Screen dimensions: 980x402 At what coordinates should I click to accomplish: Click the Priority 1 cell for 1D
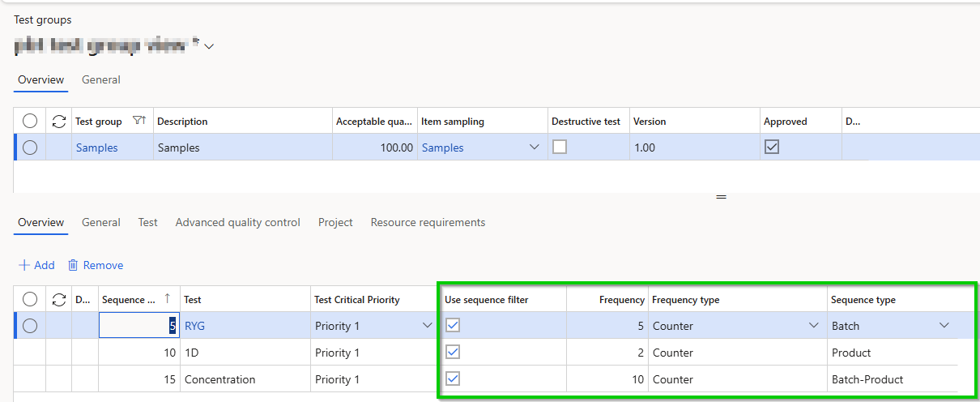click(x=375, y=353)
